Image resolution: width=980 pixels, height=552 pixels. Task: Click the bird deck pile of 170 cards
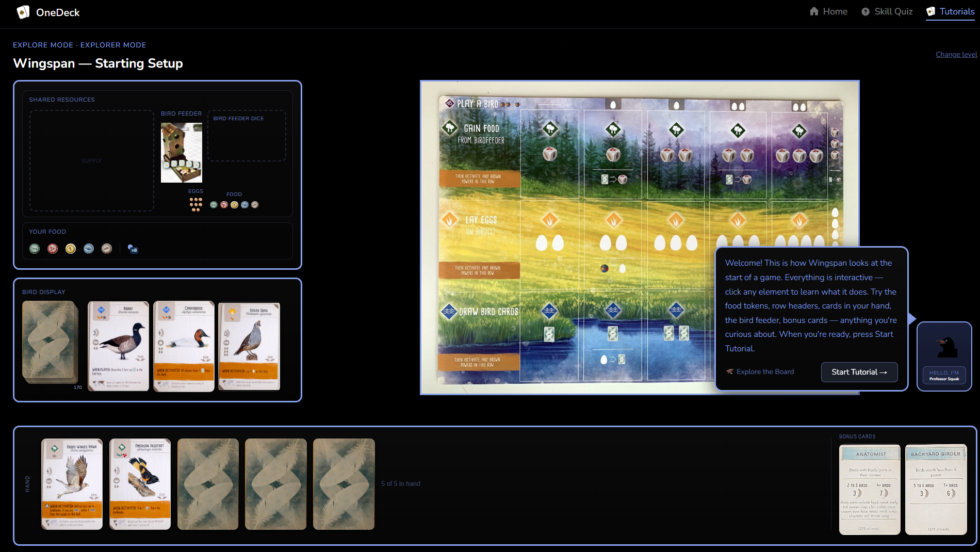tap(50, 343)
